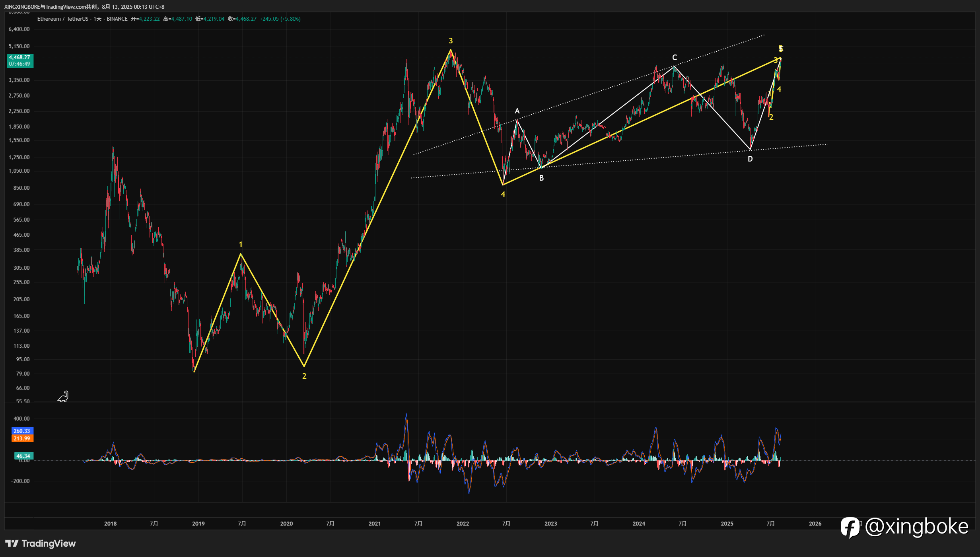Click the high value 4,487.10
Screen dimensions: 980x557
click(x=182, y=19)
